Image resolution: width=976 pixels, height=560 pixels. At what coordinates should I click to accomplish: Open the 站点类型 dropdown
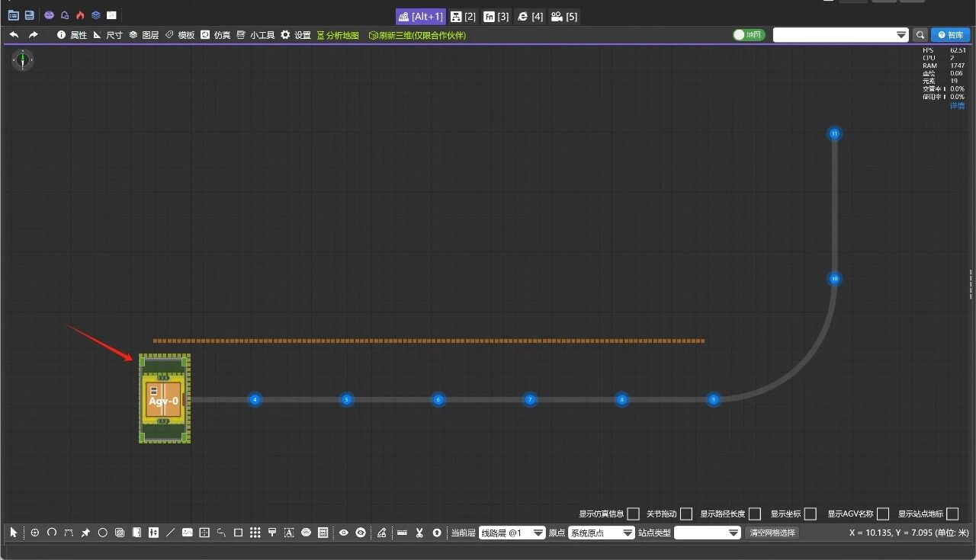point(708,533)
